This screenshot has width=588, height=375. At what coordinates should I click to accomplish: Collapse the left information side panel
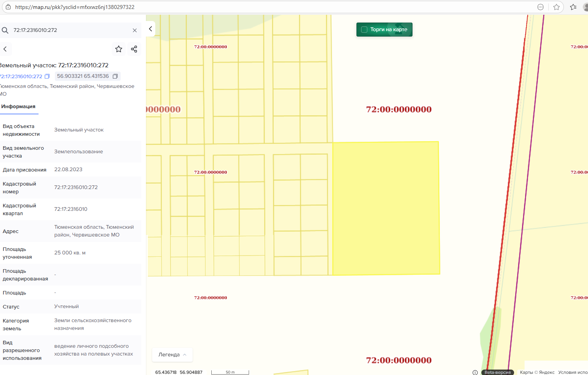tap(151, 29)
